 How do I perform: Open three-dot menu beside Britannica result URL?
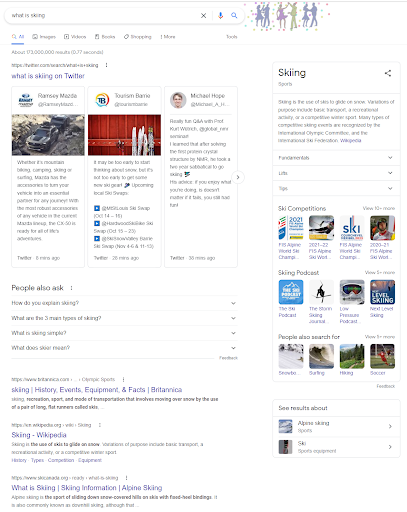click(123, 379)
